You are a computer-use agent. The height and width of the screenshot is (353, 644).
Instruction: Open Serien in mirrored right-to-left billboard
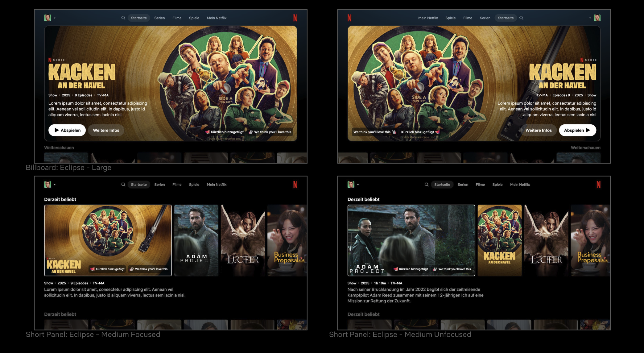[x=485, y=18]
